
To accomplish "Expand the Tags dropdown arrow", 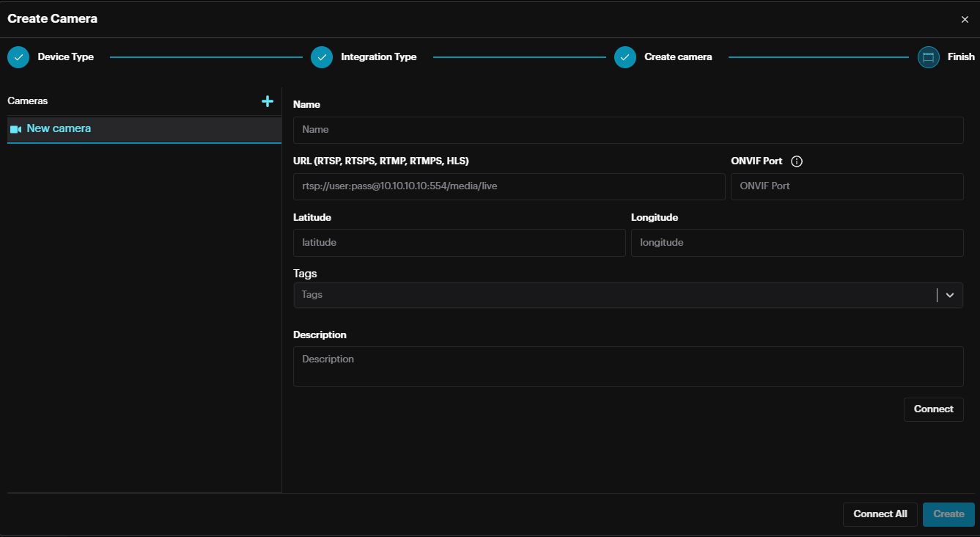I will tap(950, 295).
